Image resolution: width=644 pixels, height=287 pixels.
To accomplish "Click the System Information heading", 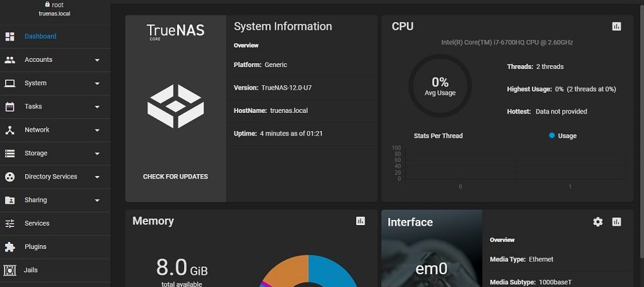I will (283, 26).
